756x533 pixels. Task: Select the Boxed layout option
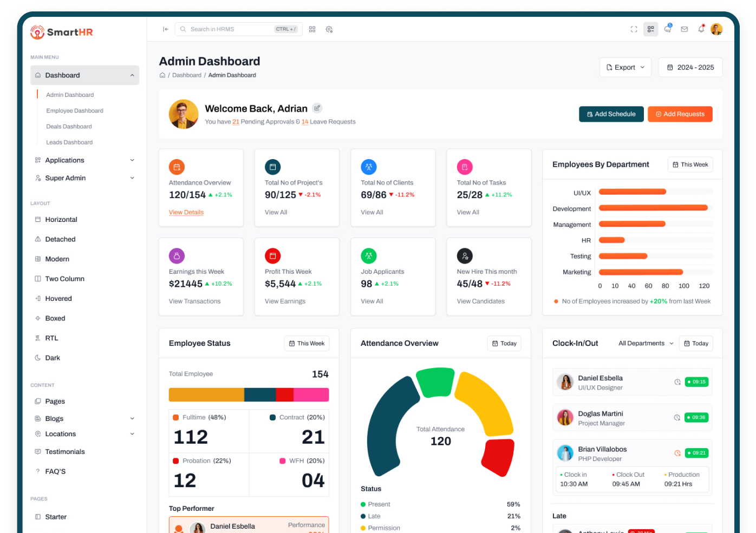pos(55,318)
